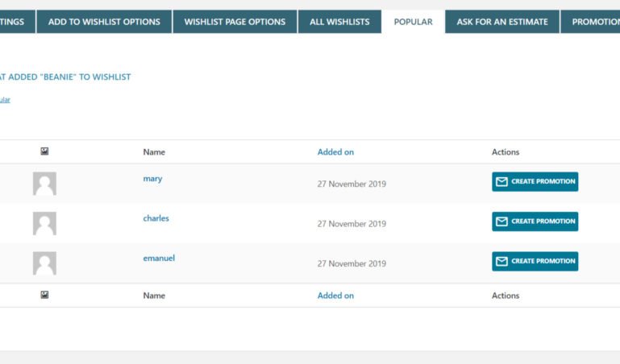The height and width of the screenshot is (364, 620).
Task: Click envelope icon in emanuel's Create Promotion button
Action: 501,262
